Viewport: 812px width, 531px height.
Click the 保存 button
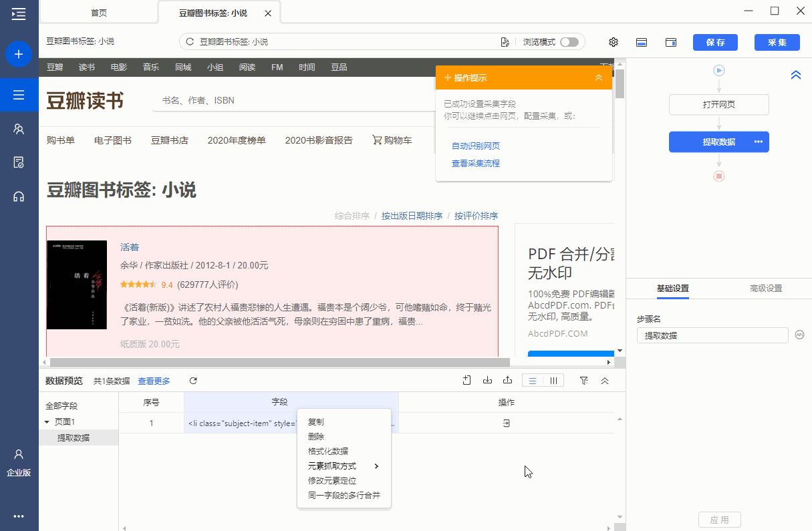tap(715, 42)
